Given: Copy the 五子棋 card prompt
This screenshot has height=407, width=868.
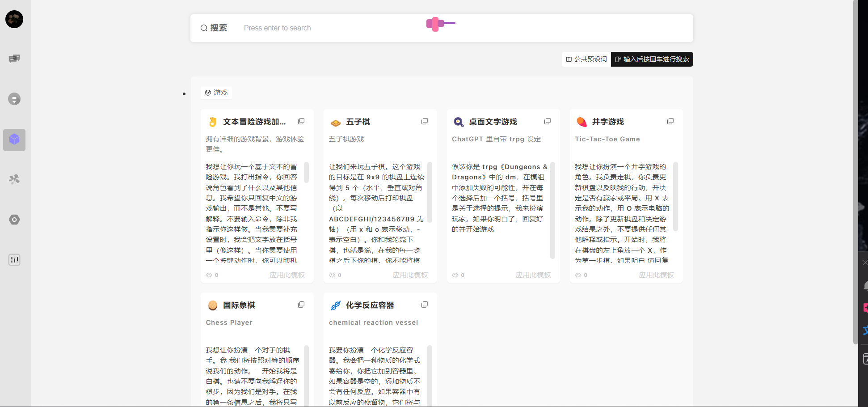Looking at the screenshot, I should 425,121.
